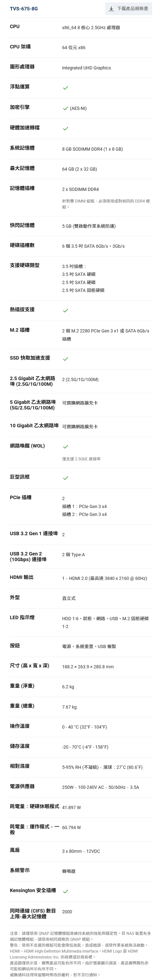The width and height of the screenshot is (162, 980).
Task: Click the Integrated UHD Graphics text
Action: point(87,68)
